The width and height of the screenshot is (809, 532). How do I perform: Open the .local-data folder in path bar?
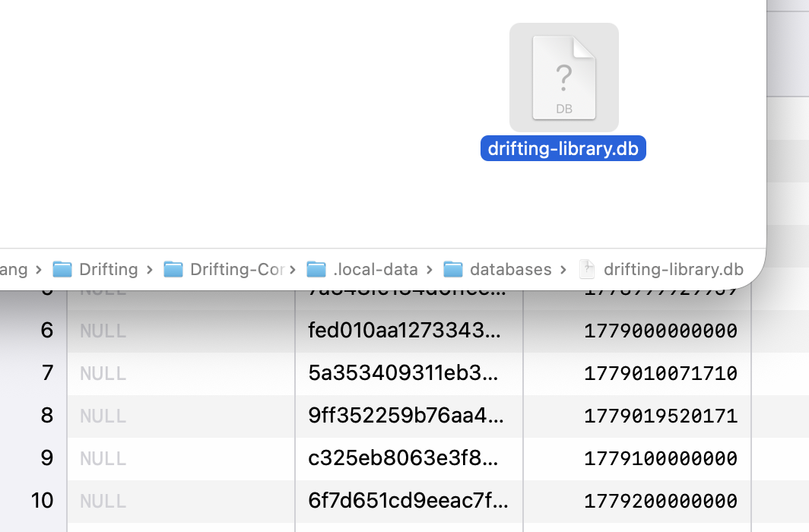tap(362, 269)
